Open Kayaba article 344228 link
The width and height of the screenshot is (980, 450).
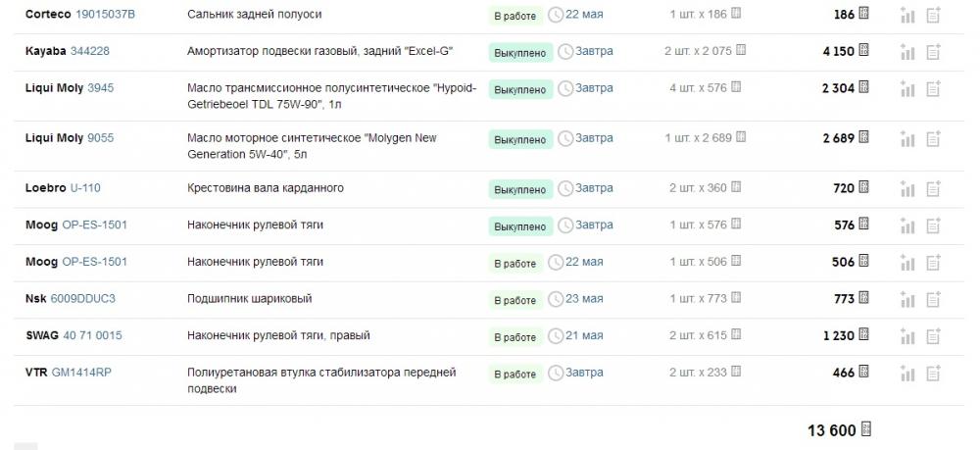(x=89, y=51)
